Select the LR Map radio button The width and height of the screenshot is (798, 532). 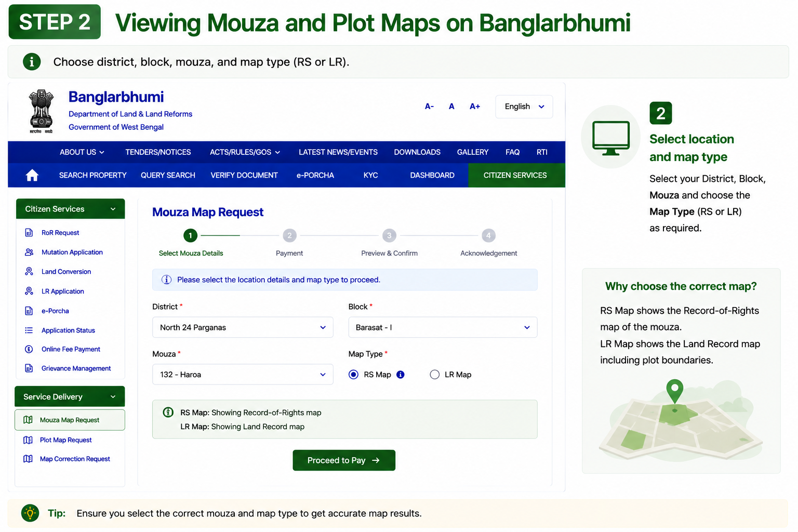coord(435,375)
